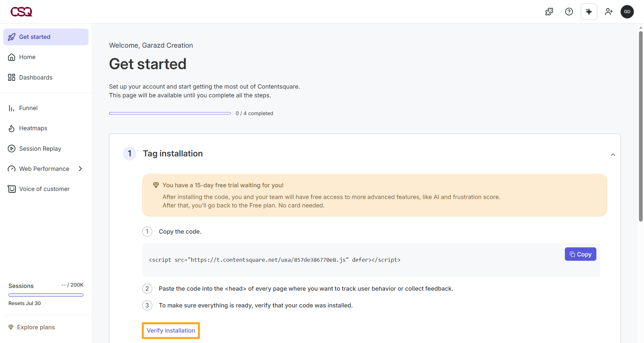Go to Home page
Screen dimensions: 644x343
[46, 57]
